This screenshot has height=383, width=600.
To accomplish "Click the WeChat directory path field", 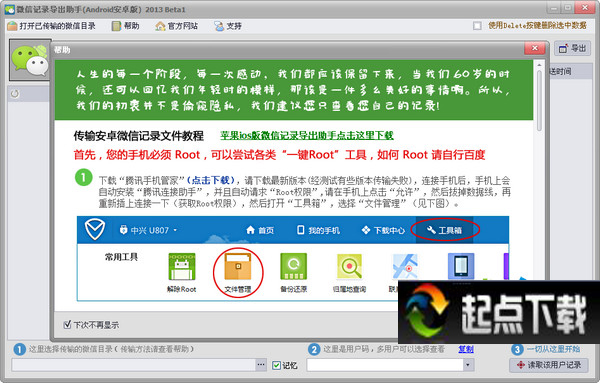I will [133, 365].
